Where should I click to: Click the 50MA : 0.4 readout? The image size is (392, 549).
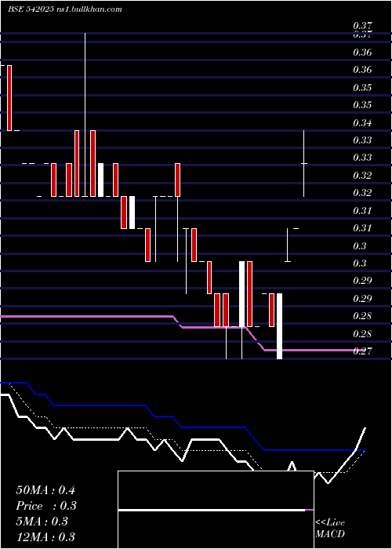(x=45, y=490)
